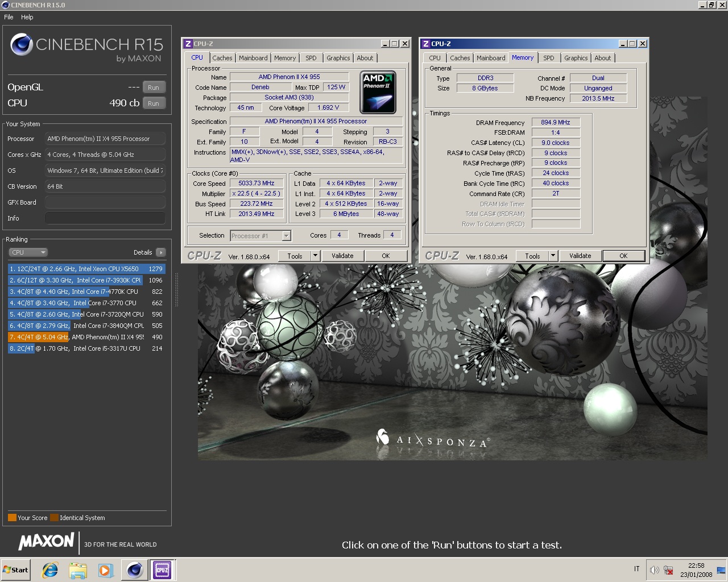The width and height of the screenshot is (728, 582).
Task: Click the right CPU-Z window title icon
Action: (425, 44)
